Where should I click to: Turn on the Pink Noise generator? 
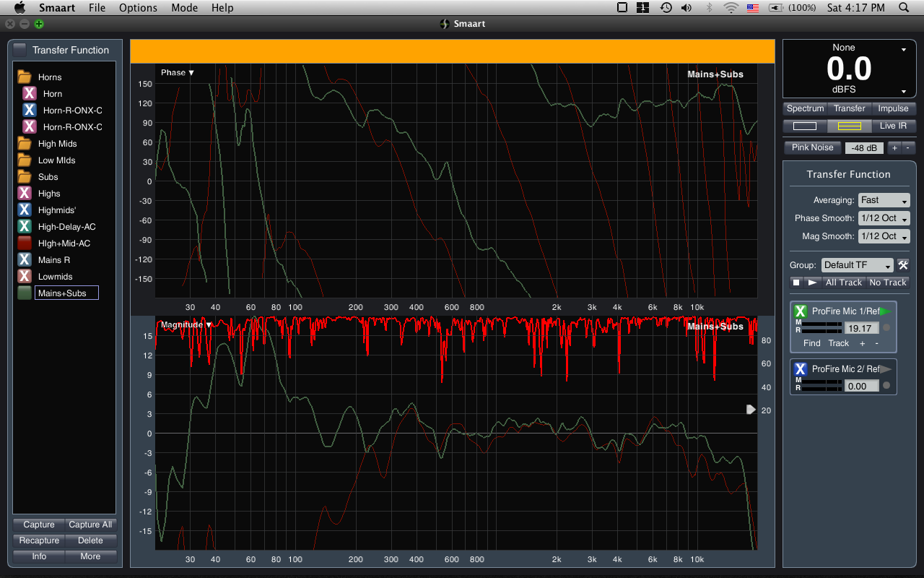pyautogui.click(x=812, y=147)
